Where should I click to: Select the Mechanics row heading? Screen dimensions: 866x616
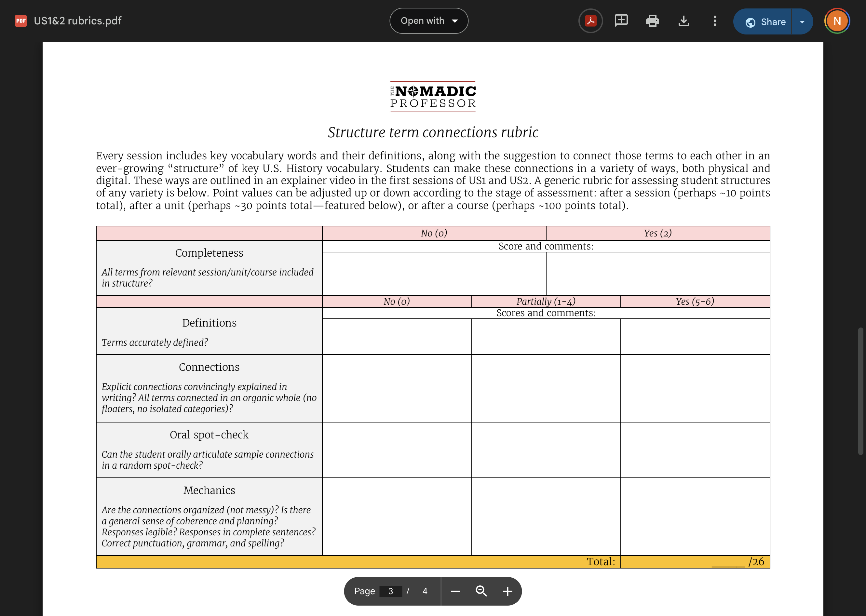[209, 490]
